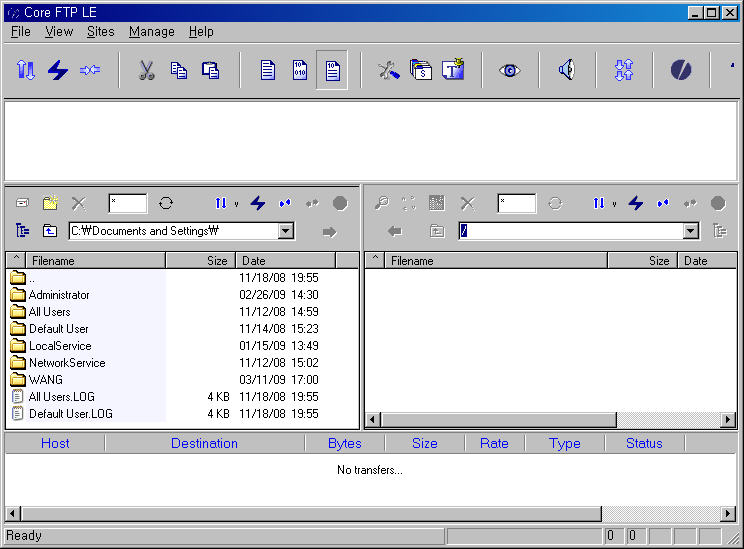
Task: Click local pane transfer arrows icon
Action: pos(221,204)
